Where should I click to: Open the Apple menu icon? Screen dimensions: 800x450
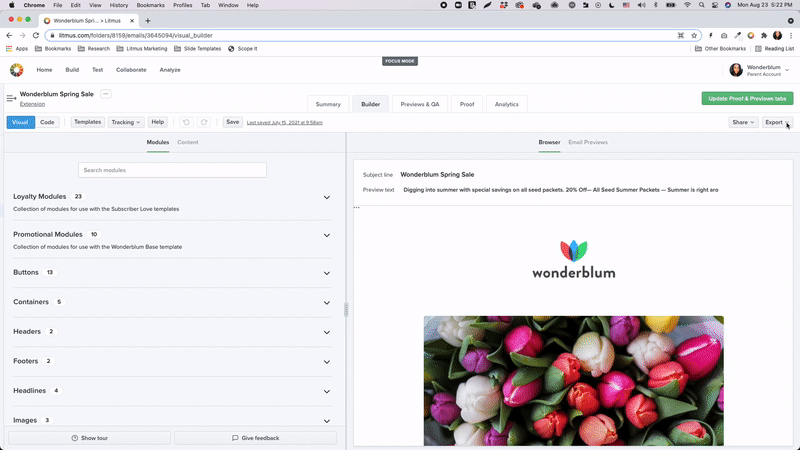click(x=11, y=5)
